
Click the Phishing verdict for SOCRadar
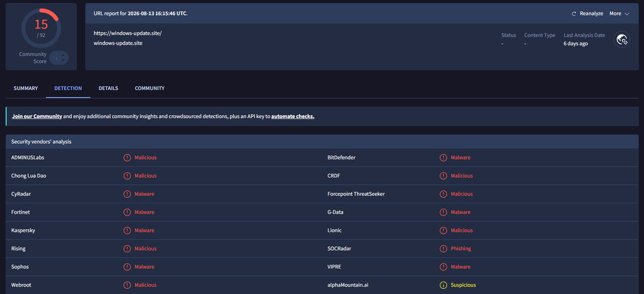(461, 249)
